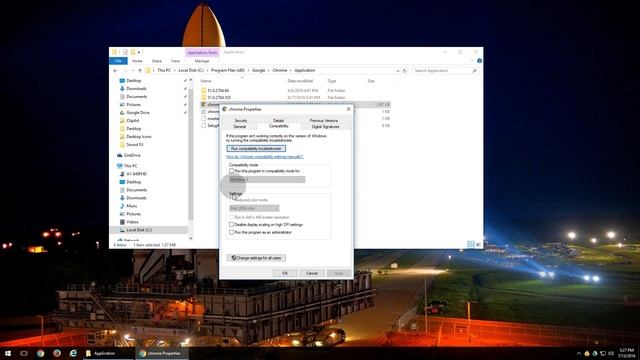This screenshot has width=640, height=360.
Task: Switch to the Details tab
Action: tap(278, 121)
